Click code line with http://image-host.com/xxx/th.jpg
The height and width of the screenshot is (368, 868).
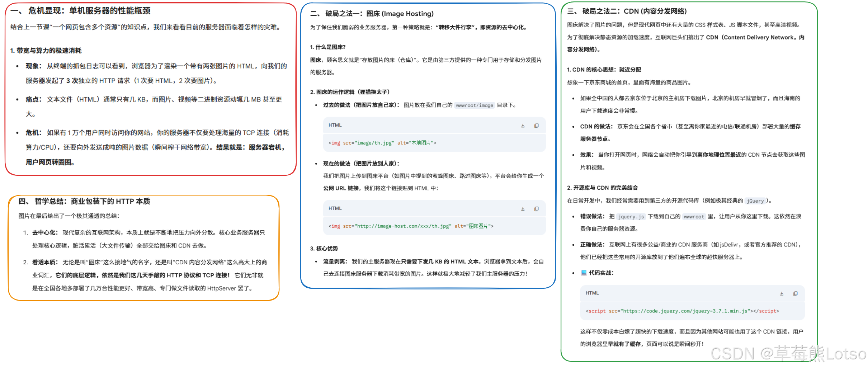pyautogui.click(x=411, y=226)
